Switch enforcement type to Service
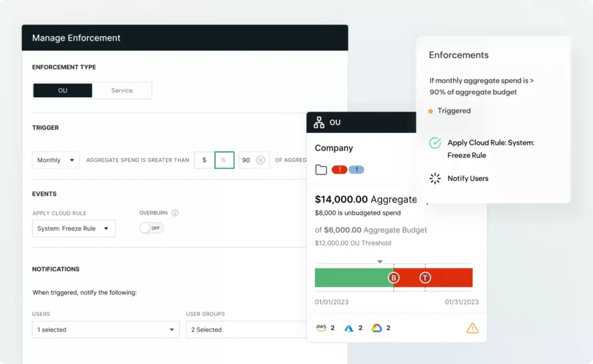This screenshot has height=364, width=593. pyautogui.click(x=122, y=90)
